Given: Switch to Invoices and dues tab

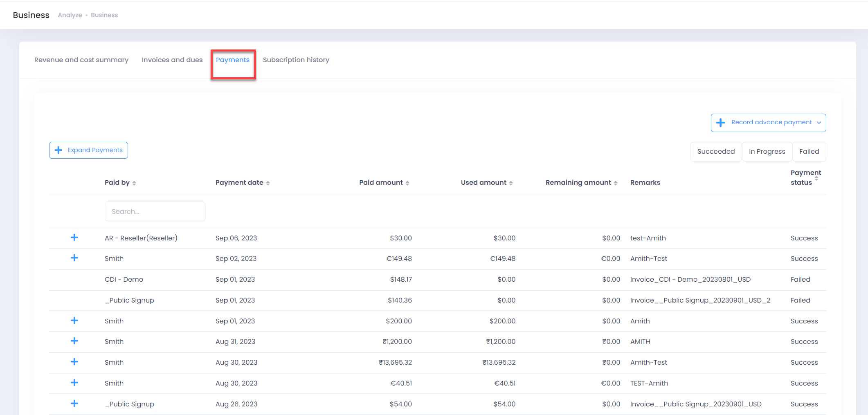Looking at the screenshot, I should tap(172, 60).
